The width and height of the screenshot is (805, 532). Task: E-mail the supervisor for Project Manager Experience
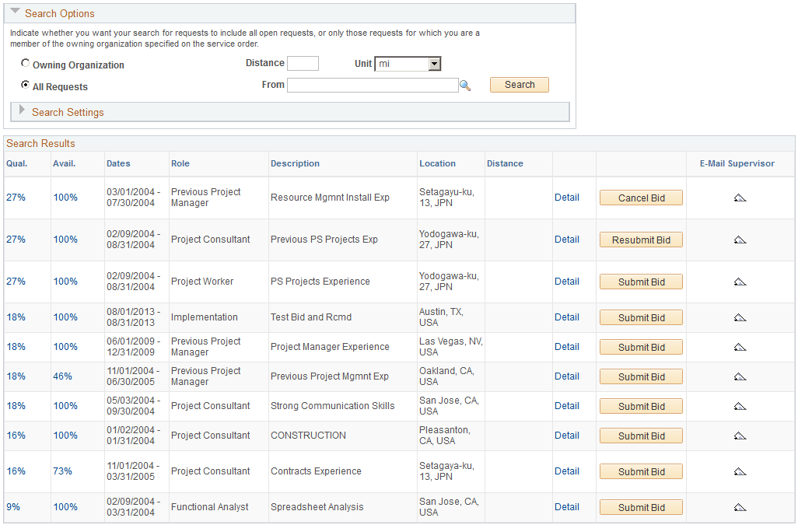click(740, 347)
